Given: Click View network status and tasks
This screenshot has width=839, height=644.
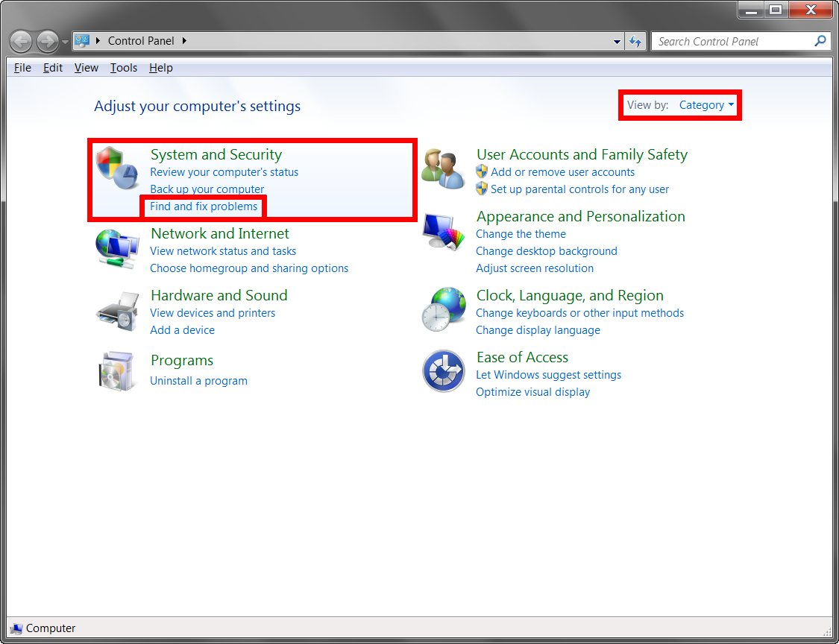Looking at the screenshot, I should [x=223, y=251].
